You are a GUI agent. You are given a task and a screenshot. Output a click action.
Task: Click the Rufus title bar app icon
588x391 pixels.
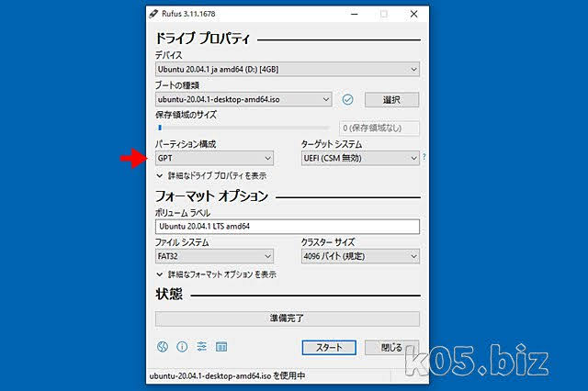153,14
